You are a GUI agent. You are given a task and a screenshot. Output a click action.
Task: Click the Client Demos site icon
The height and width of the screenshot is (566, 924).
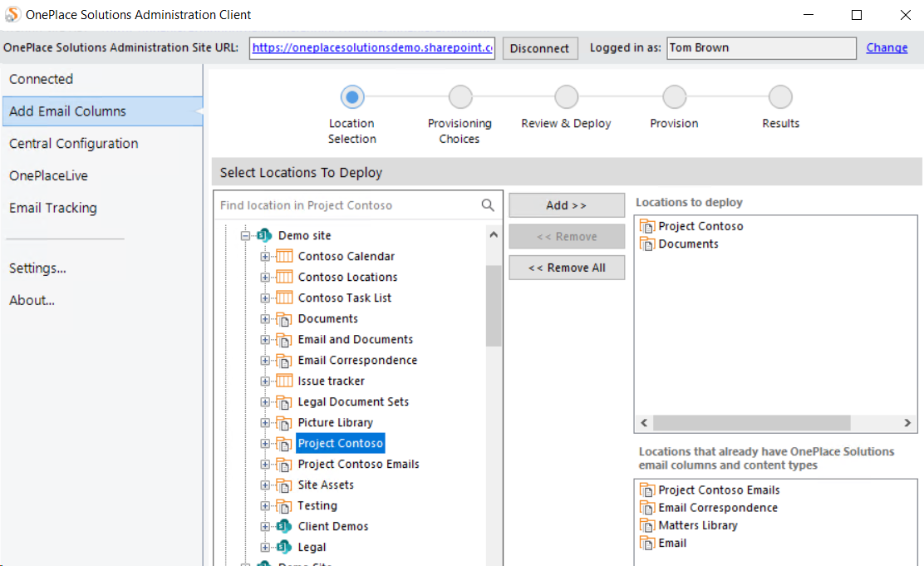(x=284, y=526)
